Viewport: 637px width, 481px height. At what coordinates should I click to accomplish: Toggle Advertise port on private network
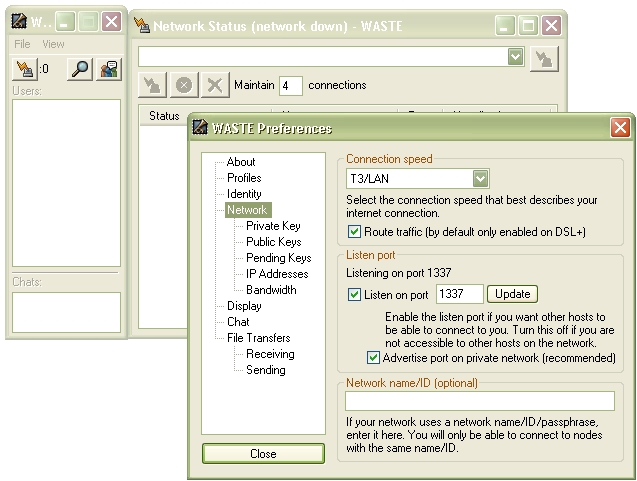(373, 358)
